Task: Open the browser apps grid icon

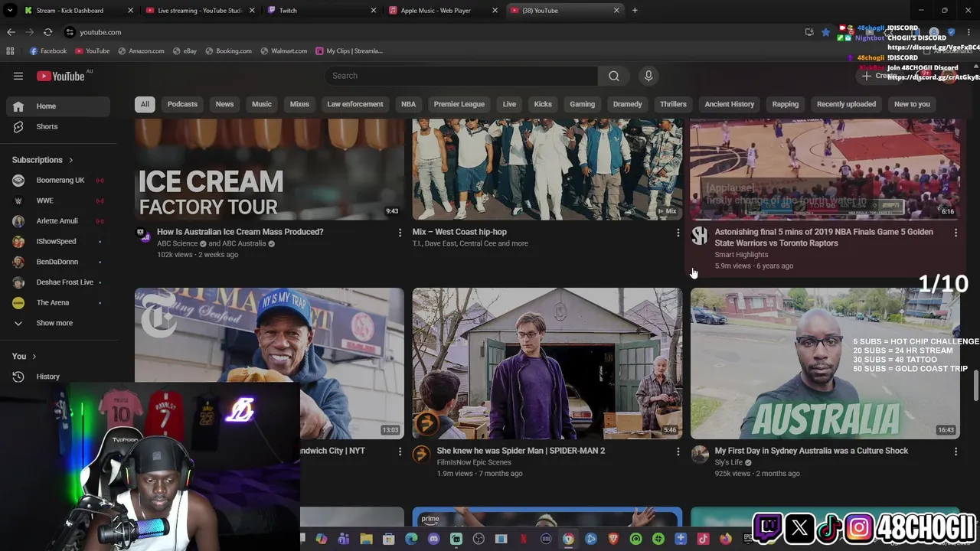Action: tap(10, 51)
